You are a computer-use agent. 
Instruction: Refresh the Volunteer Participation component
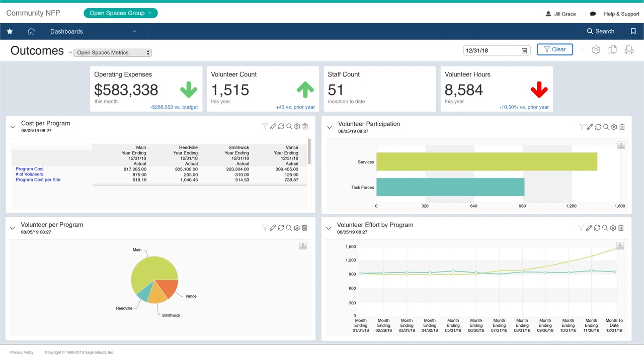tap(598, 127)
